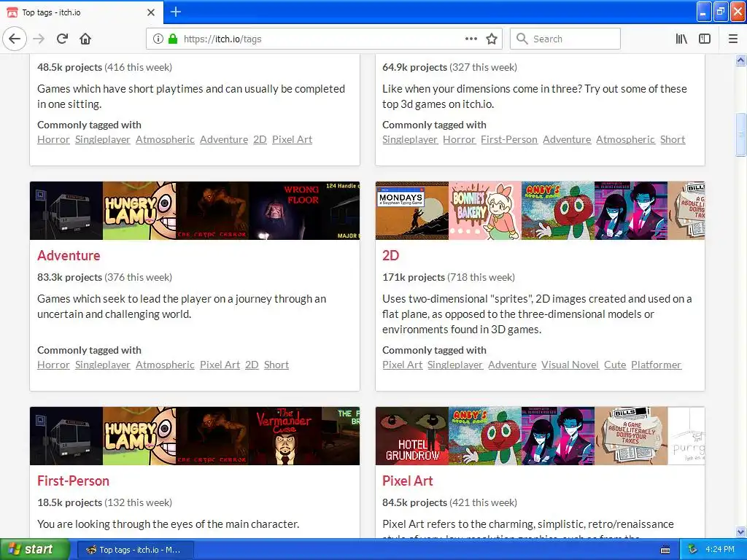Go back to the previous page
Image resolution: width=747 pixels, height=560 pixels.
coord(15,39)
